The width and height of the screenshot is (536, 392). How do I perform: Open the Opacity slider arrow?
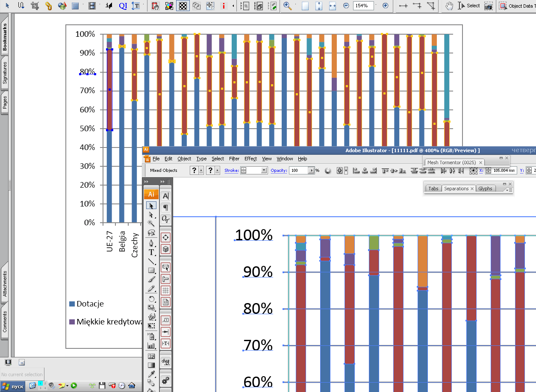coord(311,170)
